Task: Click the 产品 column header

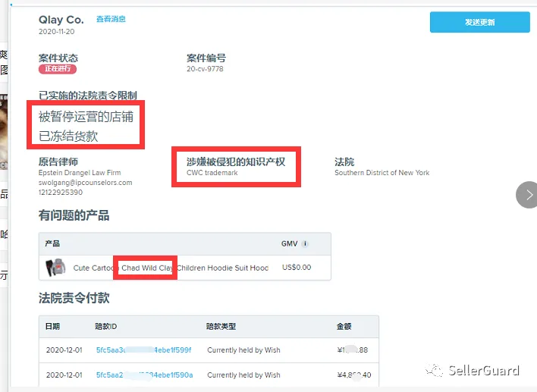Action: coord(52,243)
